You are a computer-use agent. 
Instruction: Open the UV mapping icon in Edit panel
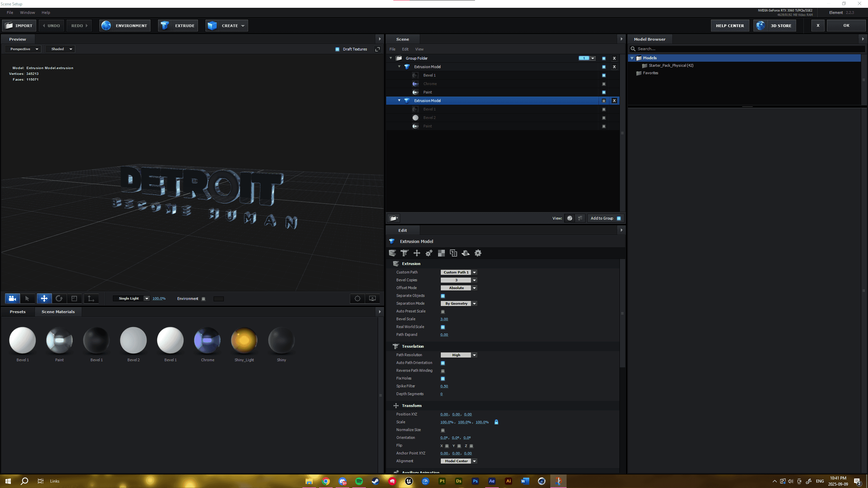[x=441, y=253]
